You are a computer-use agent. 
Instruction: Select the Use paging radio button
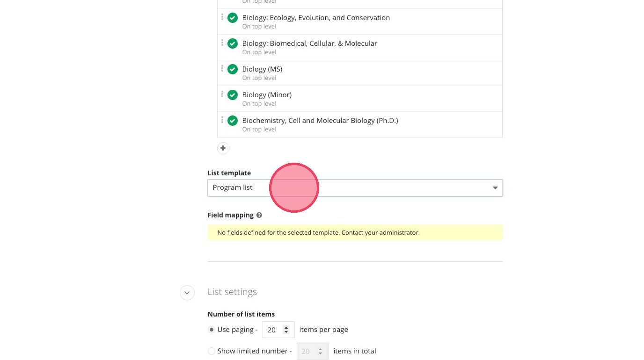click(212, 330)
